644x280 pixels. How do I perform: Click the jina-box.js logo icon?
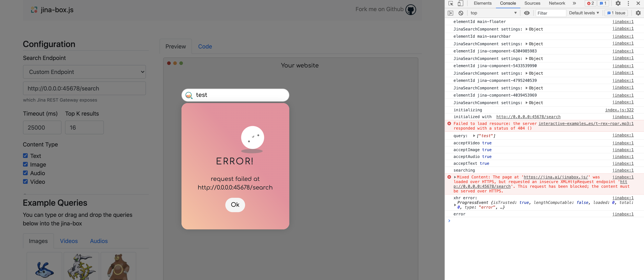[34, 10]
